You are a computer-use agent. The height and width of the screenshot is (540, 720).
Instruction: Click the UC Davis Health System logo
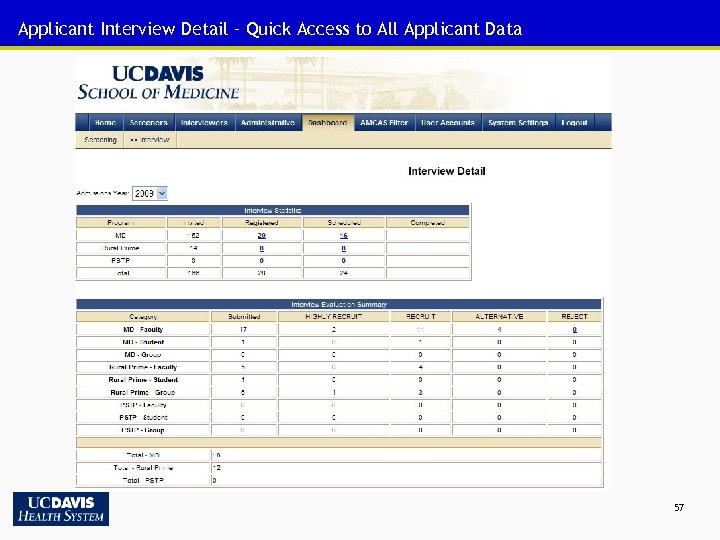pos(61,509)
